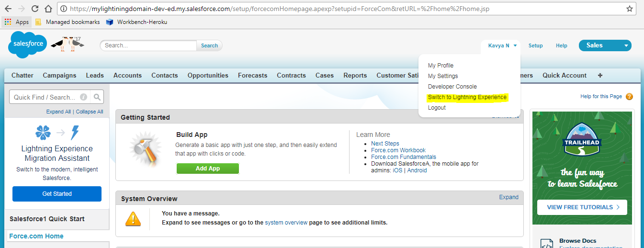Open Developer Console from menu

click(x=452, y=87)
